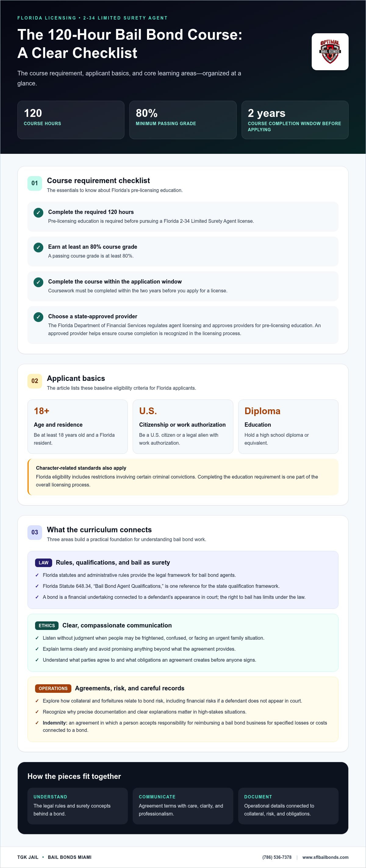Click the Diploma Education card
Screen dimensions: 366x868
click(x=288, y=427)
